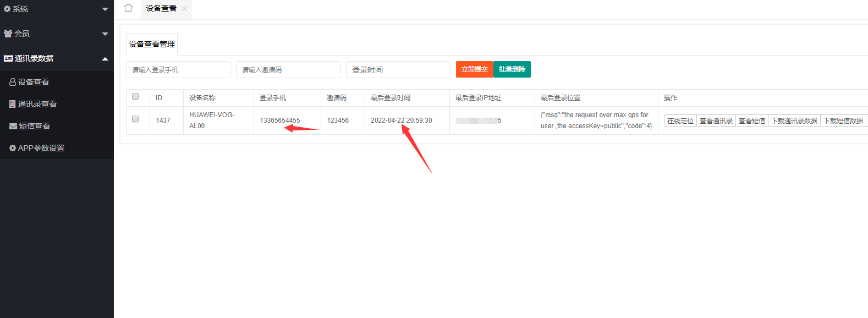The width and height of the screenshot is (868, 318).
Task: Click the 设备查看 user icon in sidebar
Action: [13, 82]
